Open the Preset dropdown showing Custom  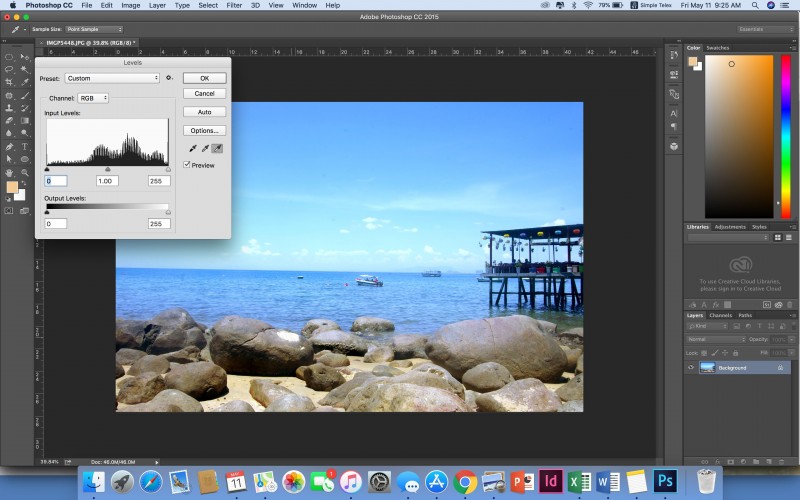tap(112, 78)
